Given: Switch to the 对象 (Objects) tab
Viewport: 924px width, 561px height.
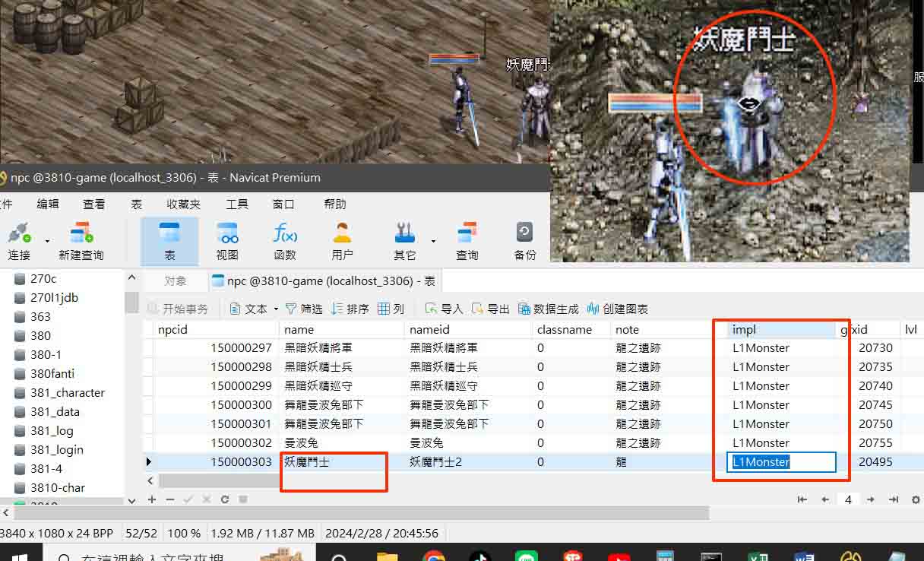Looking at the screenshot, I should coord(176,280).
